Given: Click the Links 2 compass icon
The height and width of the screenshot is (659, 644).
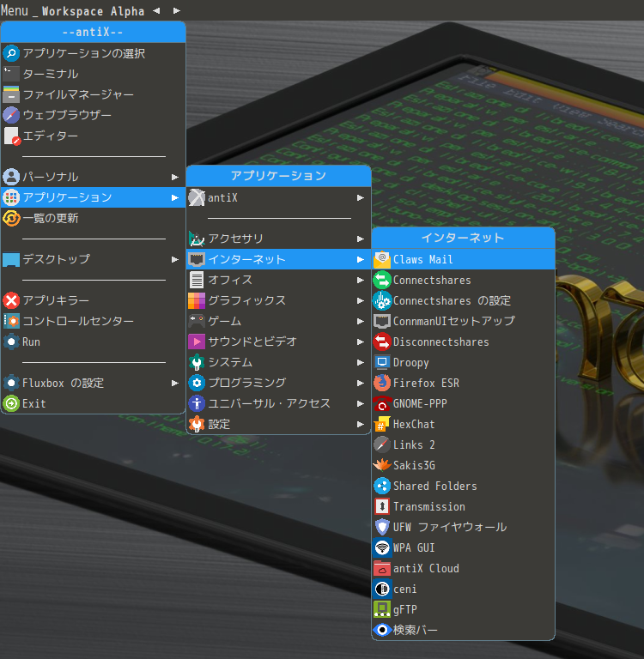Looking at the screenshot, I should coord(382,444).
